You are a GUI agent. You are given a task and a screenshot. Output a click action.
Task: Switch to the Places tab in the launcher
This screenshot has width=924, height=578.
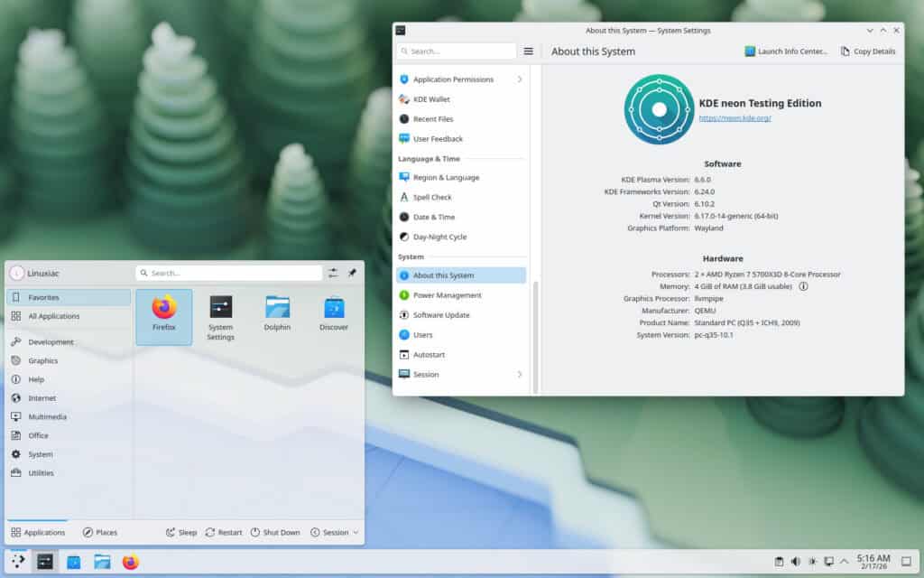pyautogui.click(x=99, y=532)
